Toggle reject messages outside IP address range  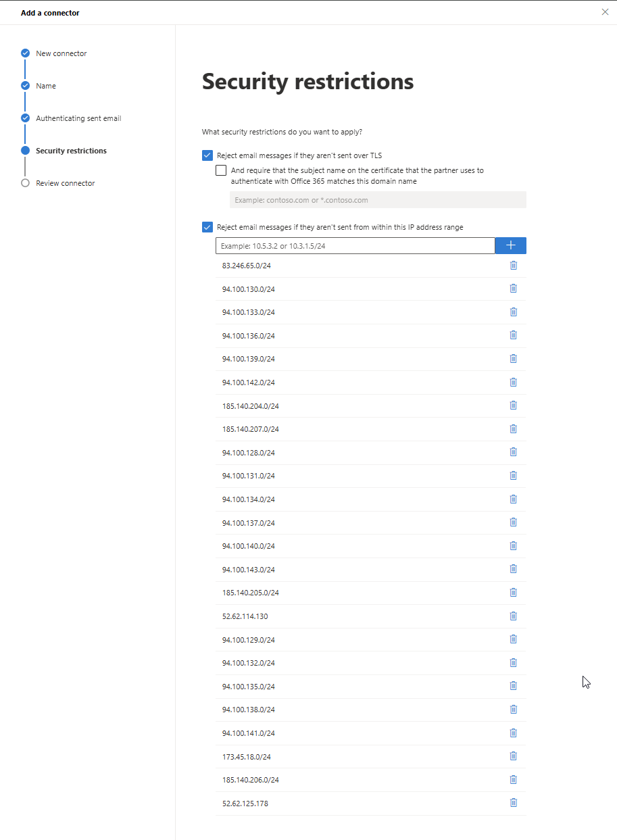207,227
